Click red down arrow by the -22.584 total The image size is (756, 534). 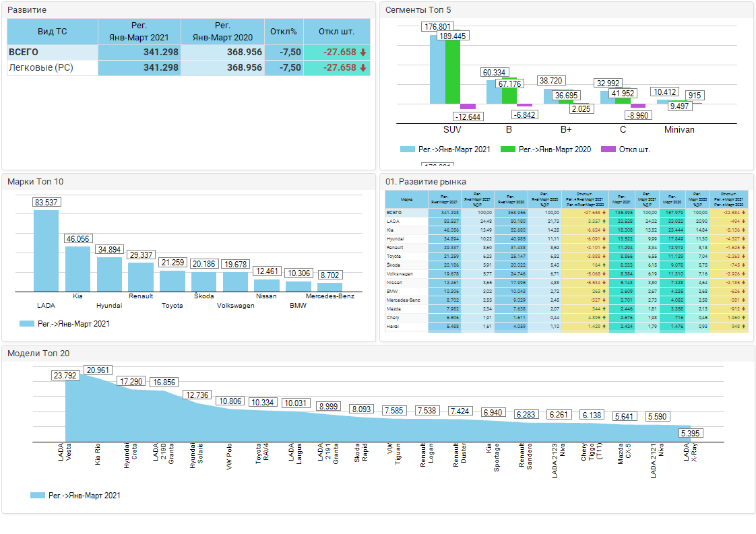[744, 212]
